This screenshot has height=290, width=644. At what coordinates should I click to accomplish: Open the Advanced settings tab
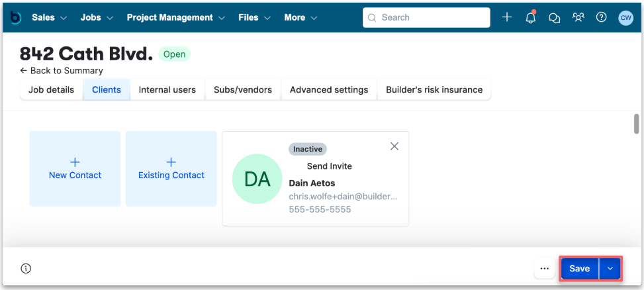click(329, 89)
